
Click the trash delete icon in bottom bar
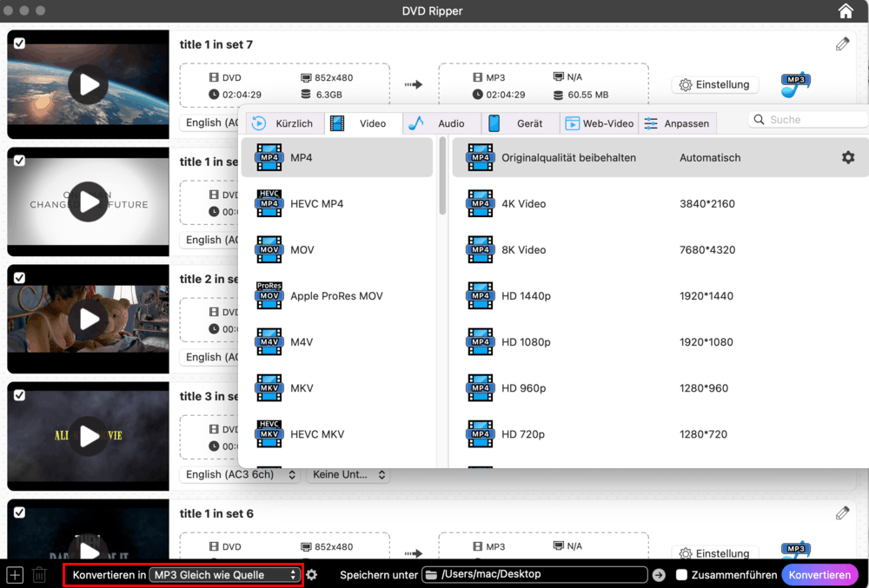tap(39, 575)
